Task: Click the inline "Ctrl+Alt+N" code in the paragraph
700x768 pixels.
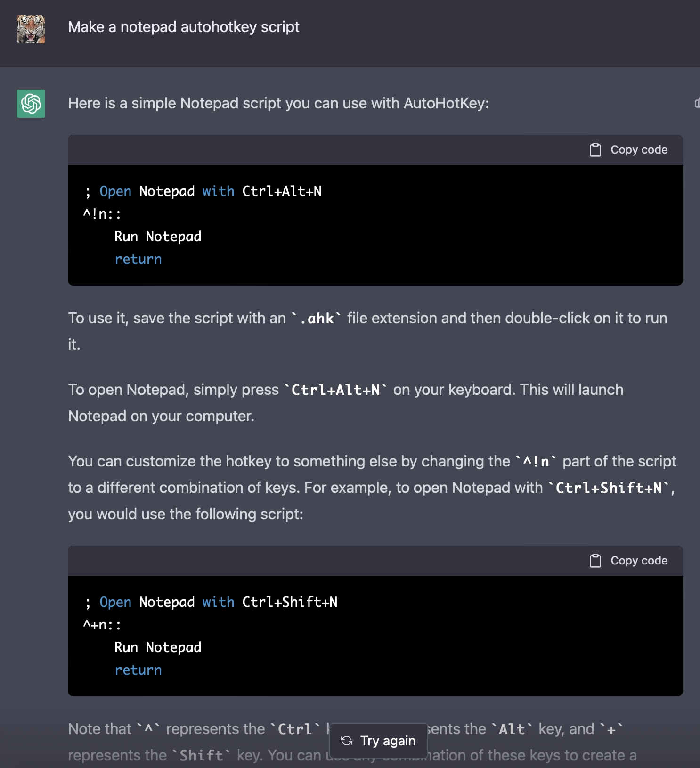Action: (x=335, y=390)
